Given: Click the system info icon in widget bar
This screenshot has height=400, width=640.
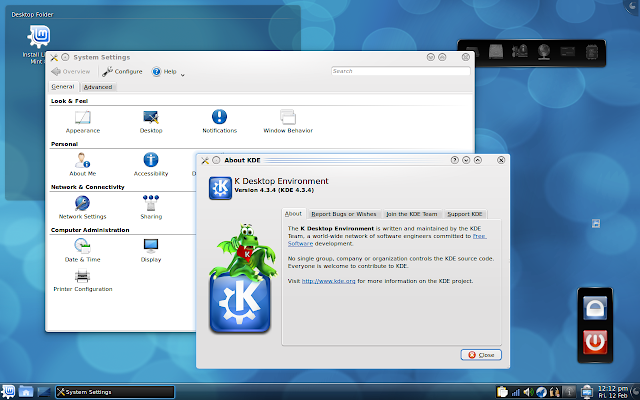Looking at the screenshot, I should [520, 52].
